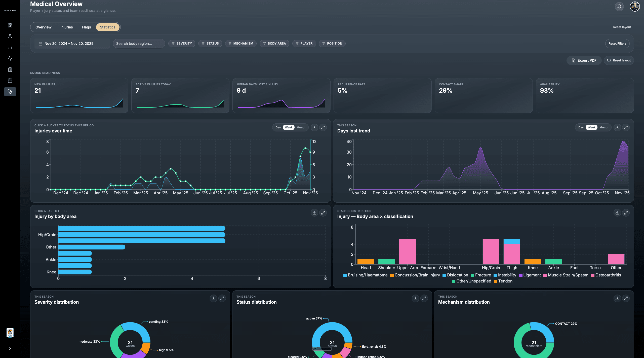
Task: Download the Injuries over time chart
Action: click(314, 127)
